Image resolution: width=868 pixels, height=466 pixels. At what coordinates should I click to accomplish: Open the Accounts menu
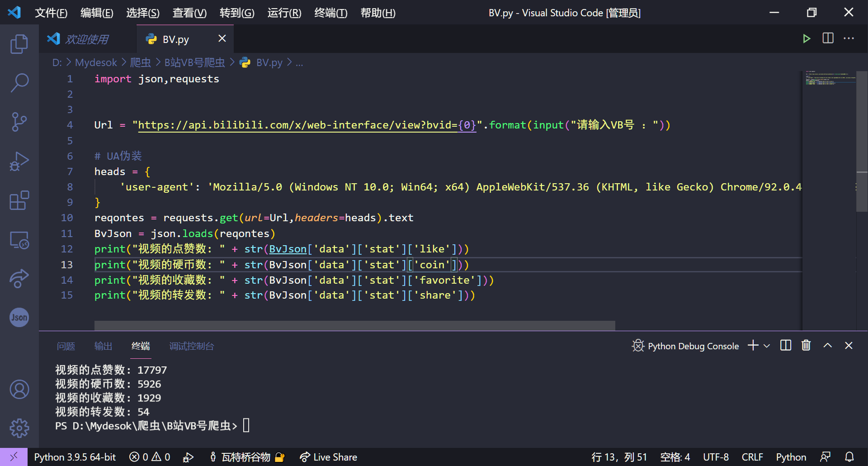[19, 389]
